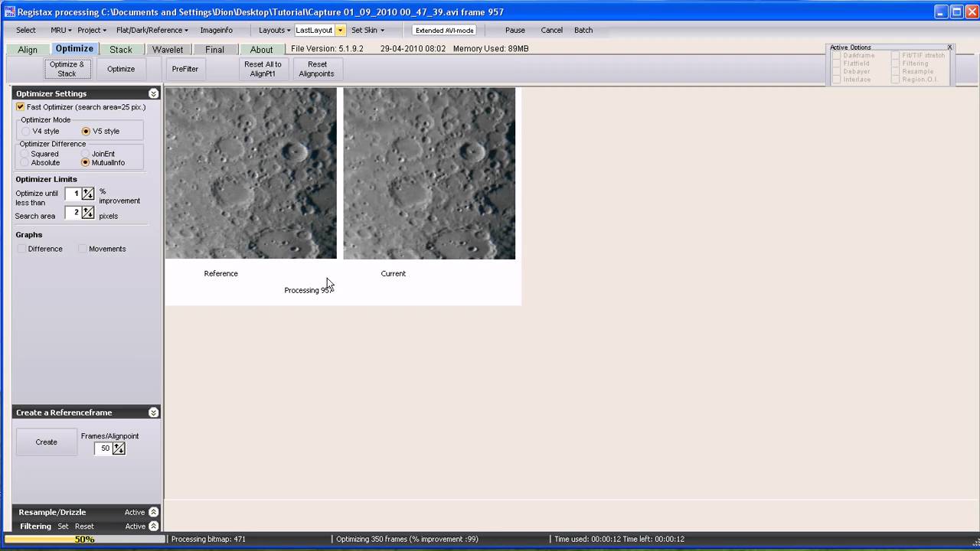980x551 pixels.
Task: Switch to the Wavelet tab
Action: (168, 50)
